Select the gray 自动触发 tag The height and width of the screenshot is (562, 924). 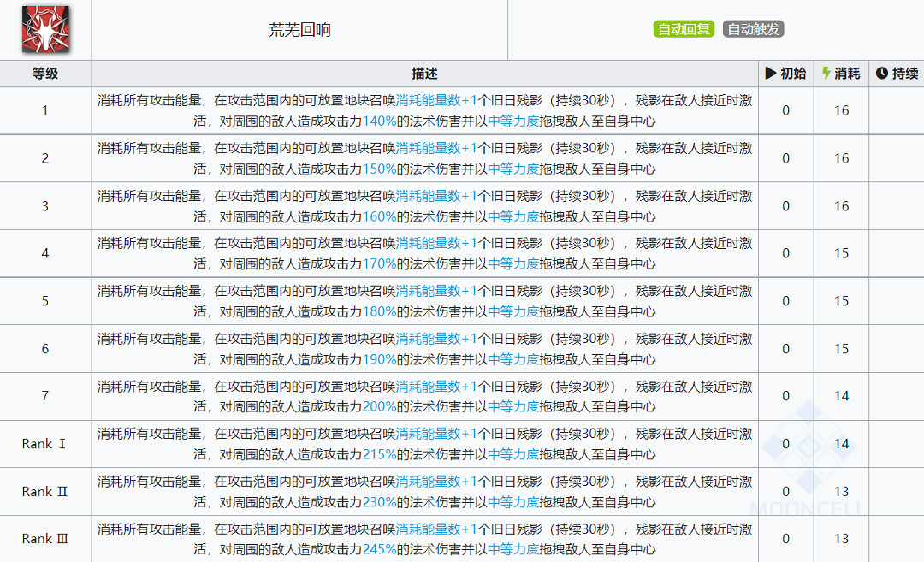[x=753, y=29]
